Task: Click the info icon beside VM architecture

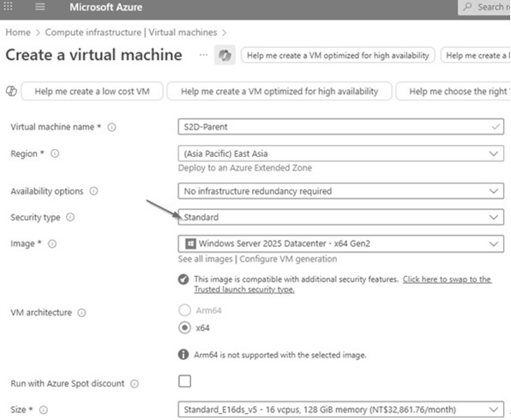Action: [x=81, y=313]
